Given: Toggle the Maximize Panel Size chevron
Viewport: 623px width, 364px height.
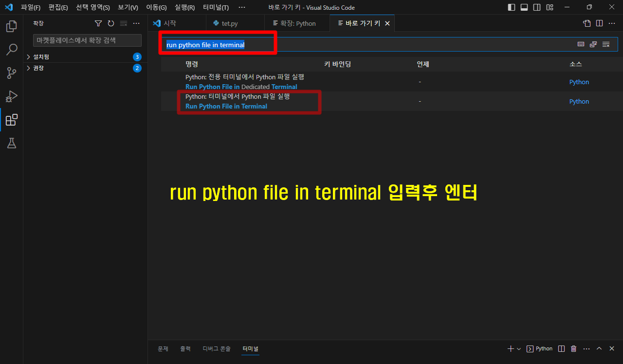Looking at the screenshot, I should (599, 348).
